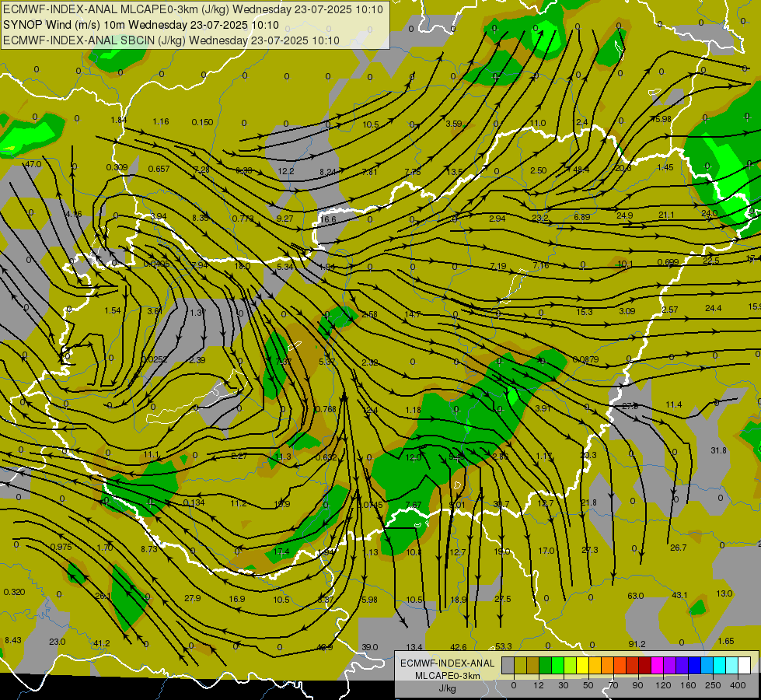The image size is (761, 700).
Task: Click the map value '0.657'
Action: tap(159, 169)
